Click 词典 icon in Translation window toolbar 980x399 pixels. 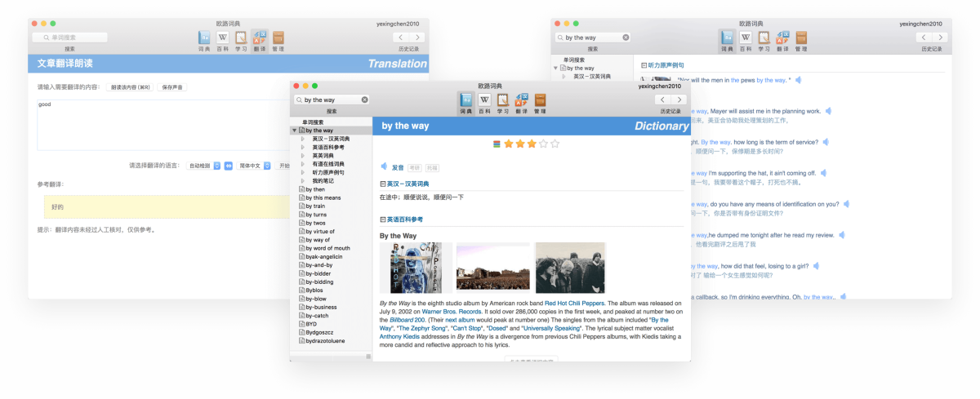point(204,38)
